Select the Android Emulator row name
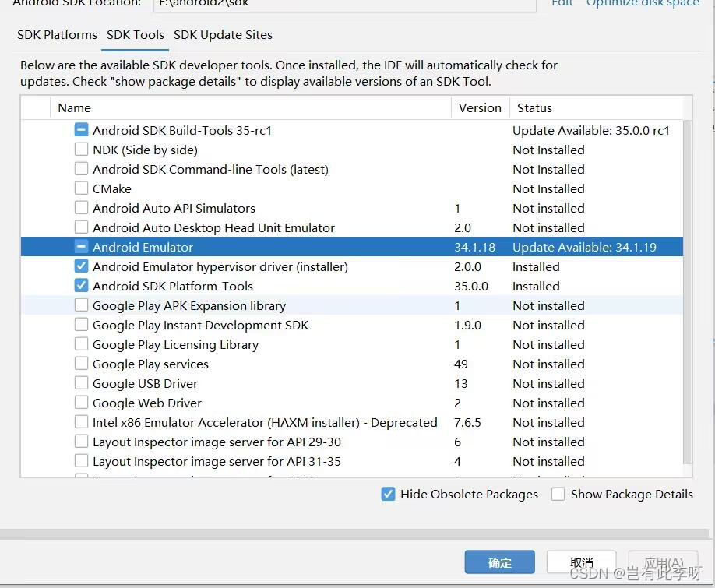This screenshot has height=588, width=715. (x=143, y=247)
